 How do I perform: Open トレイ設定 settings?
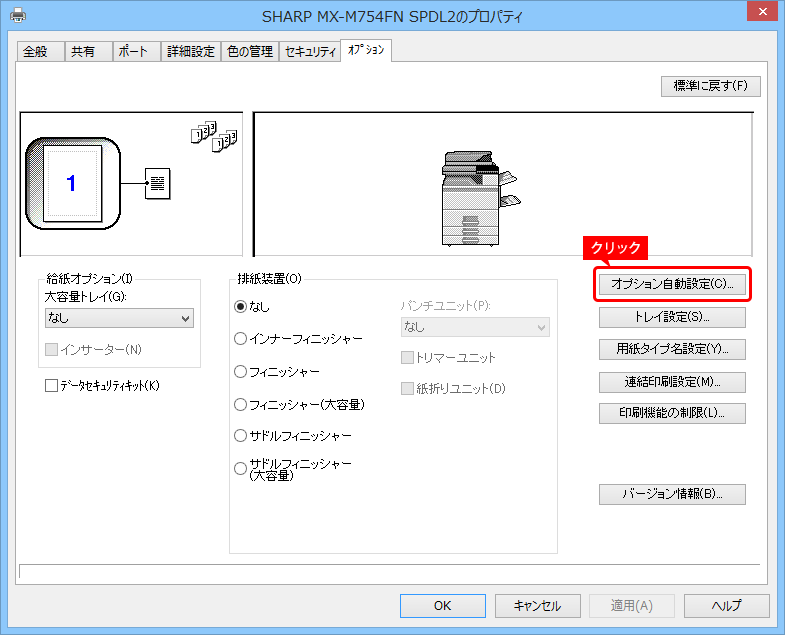click(x=671, y=317)
